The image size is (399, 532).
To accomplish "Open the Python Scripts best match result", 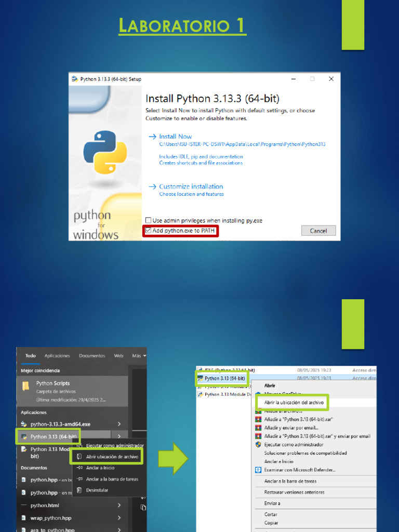I will (72, 391).
